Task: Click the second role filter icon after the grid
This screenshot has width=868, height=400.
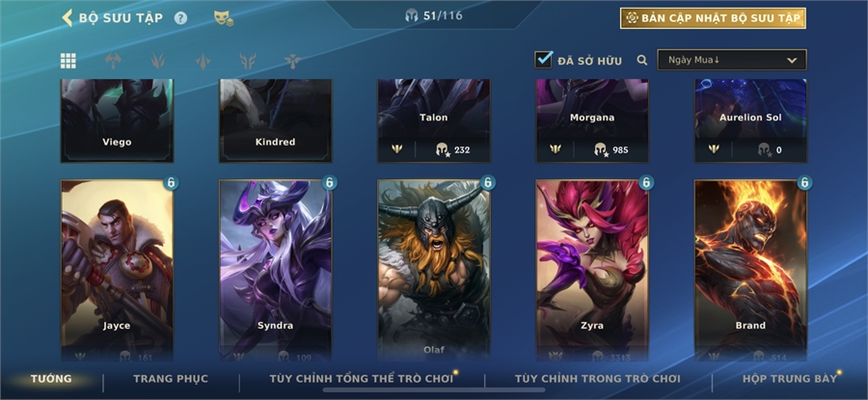Action: (158, 61)
